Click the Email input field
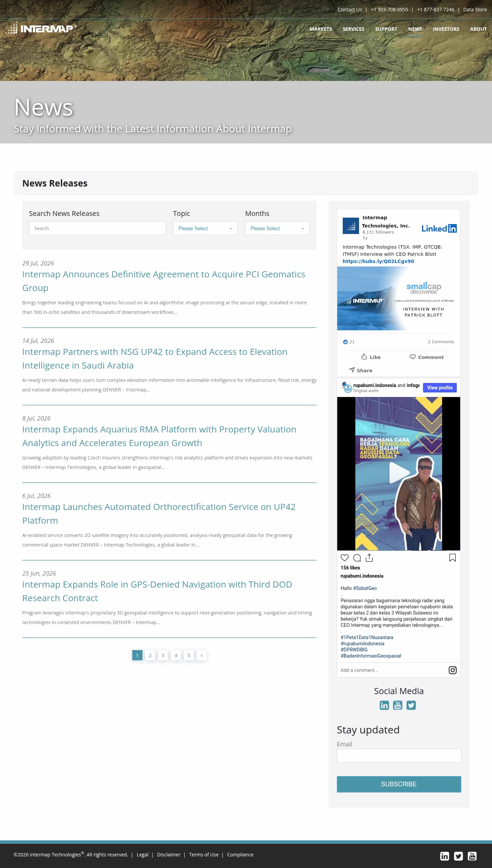The width and height of the screenshot is (492, 868). 399,756
